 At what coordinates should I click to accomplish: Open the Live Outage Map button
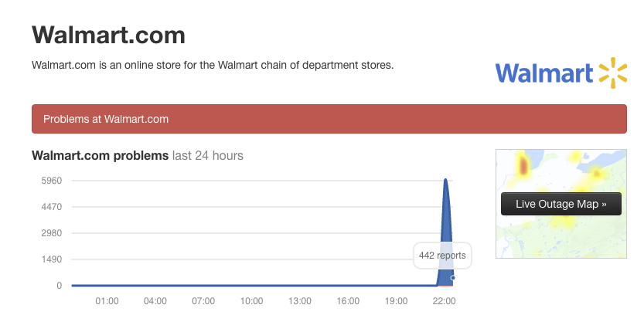561,204
